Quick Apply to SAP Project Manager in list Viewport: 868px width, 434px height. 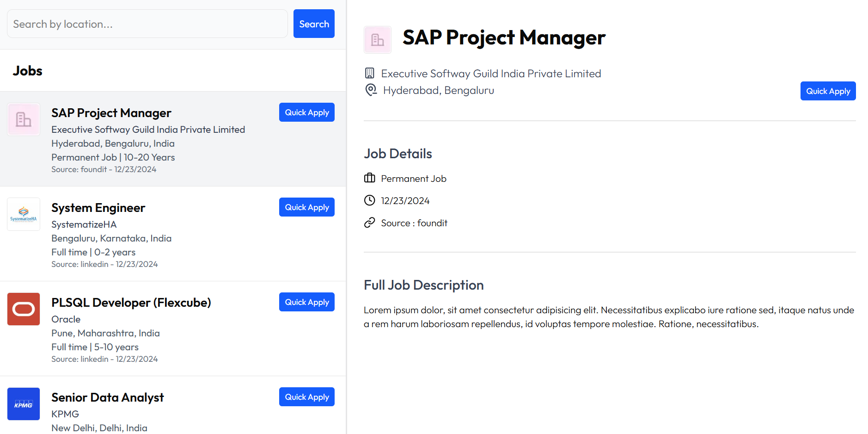(307, 112)
